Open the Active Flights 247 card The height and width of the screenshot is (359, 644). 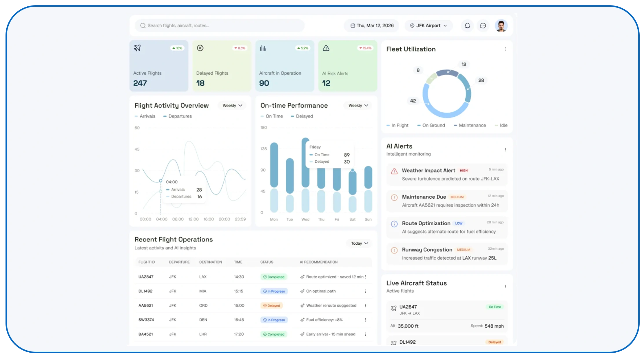pyautogui.click(x=159, y=66)
